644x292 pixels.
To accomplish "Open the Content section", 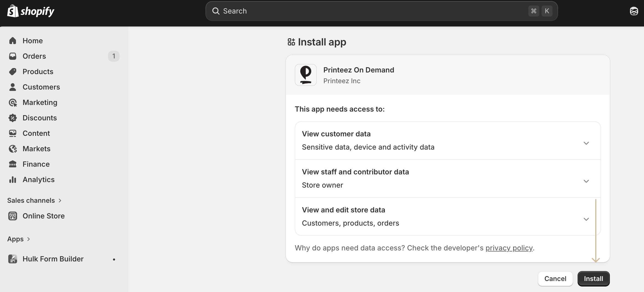I will 64,133.
